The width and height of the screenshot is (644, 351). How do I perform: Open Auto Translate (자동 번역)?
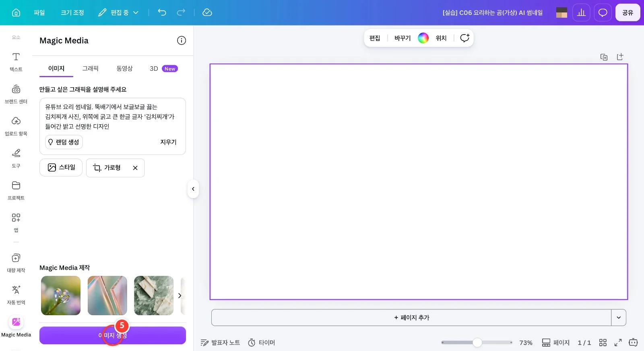point(16,295)
